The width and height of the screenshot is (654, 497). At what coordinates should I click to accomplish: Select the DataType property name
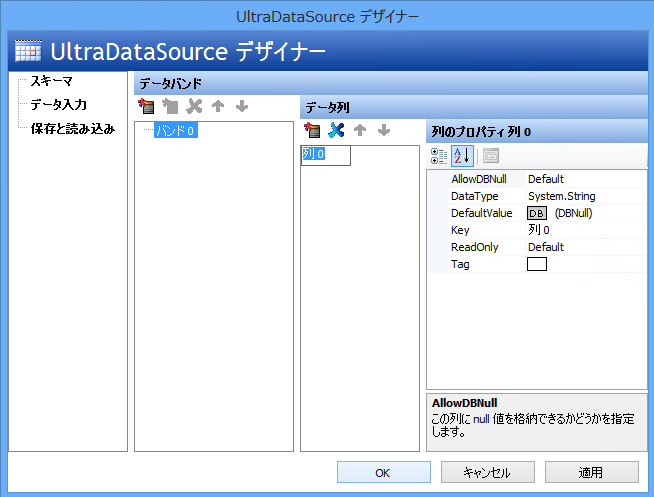475,196
